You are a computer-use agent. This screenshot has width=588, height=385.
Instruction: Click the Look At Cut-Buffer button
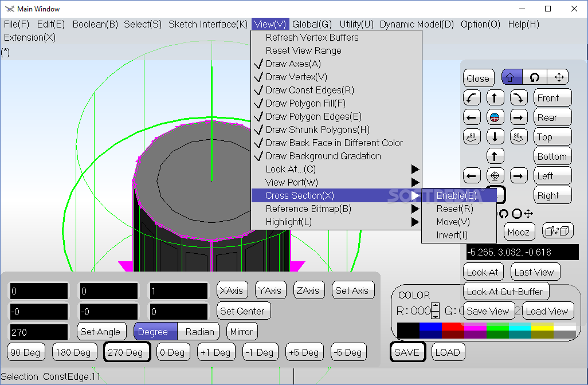[x=506, y=291]
